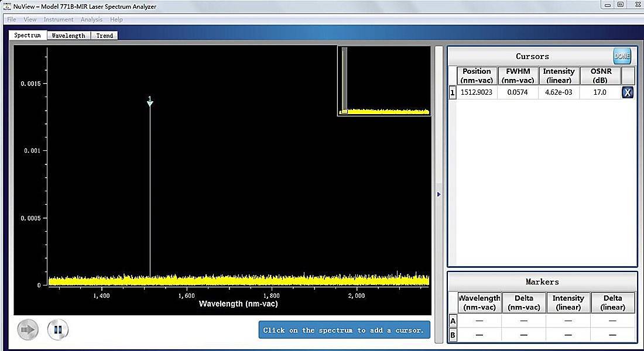Viewport: 644px width, 351px height.
Task: Select marker row A
Action: tap(453, 321)
